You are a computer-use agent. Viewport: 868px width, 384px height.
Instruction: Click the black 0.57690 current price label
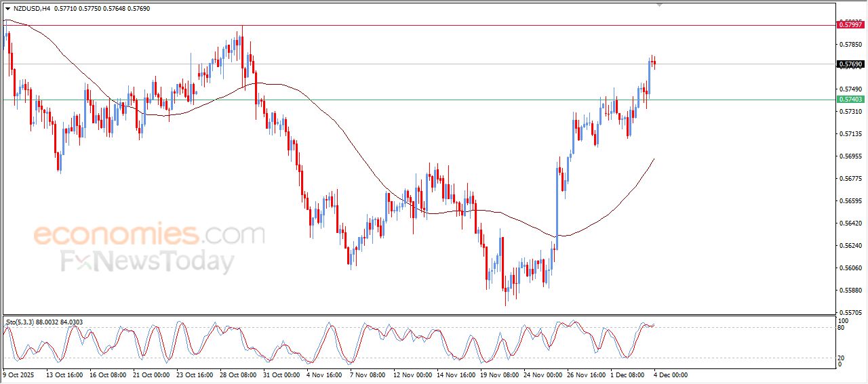pyautogui.click(x=850, y=64)
